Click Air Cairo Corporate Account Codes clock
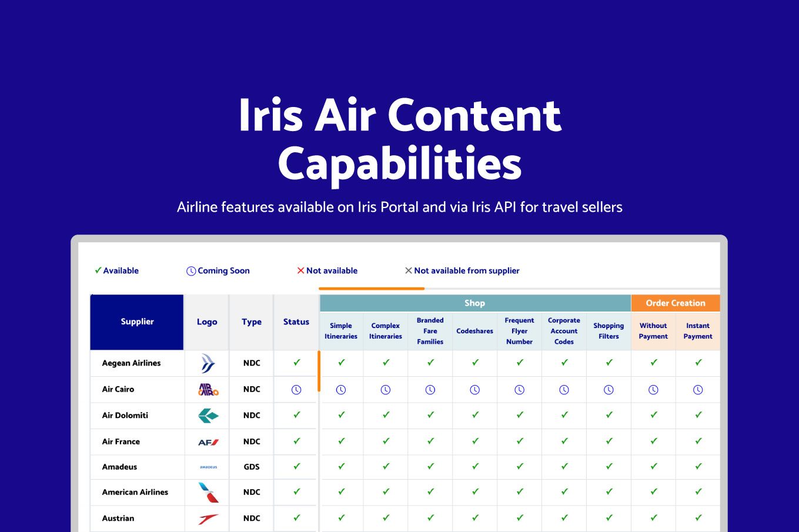 (564, 390)
